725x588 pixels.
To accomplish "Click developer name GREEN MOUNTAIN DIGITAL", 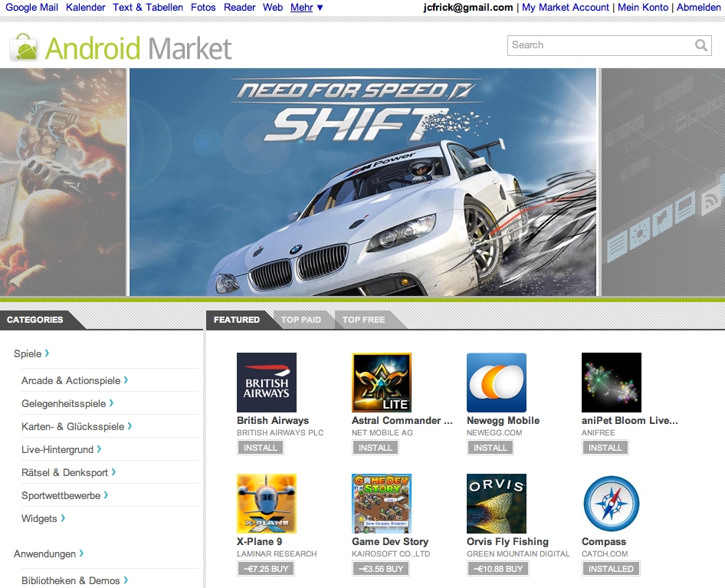I will 518,554.
